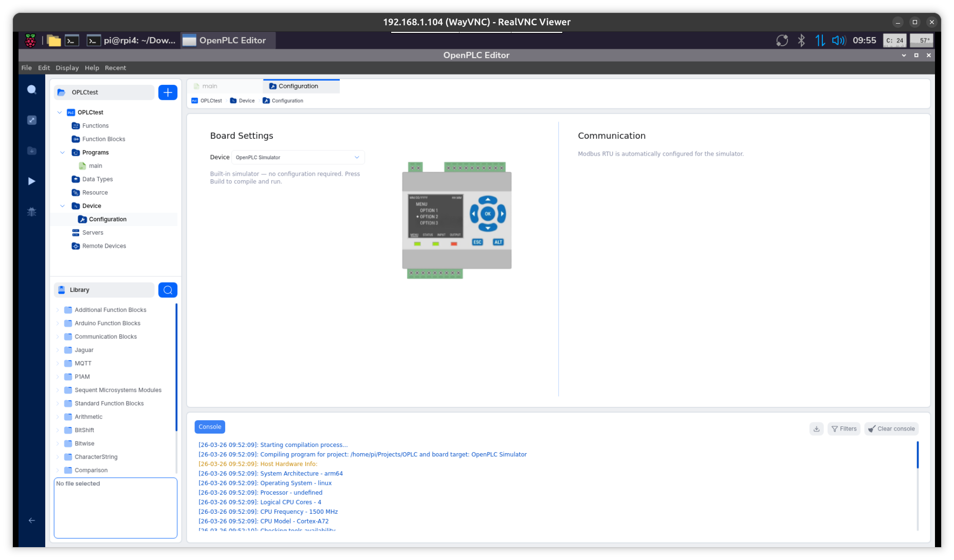This screenshot has width=954, height=560.
Task: Click the Library search button
Action: (168, 290)
